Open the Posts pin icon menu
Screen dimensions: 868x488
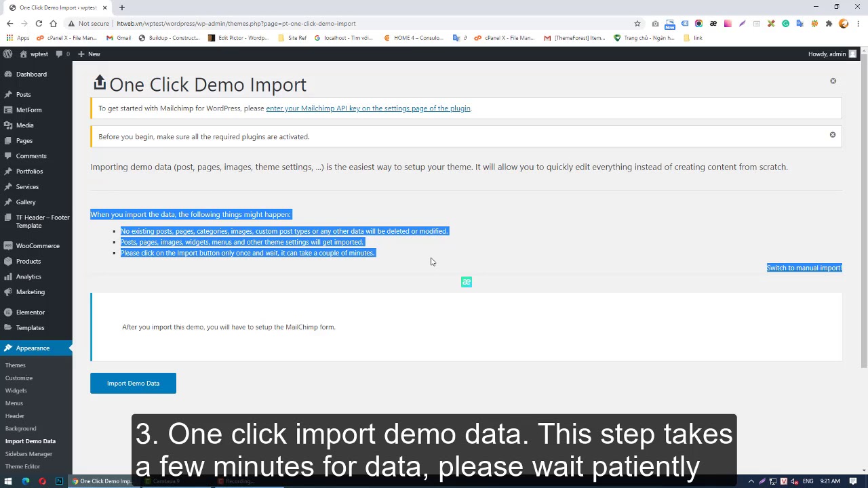[x=7, y=94]
